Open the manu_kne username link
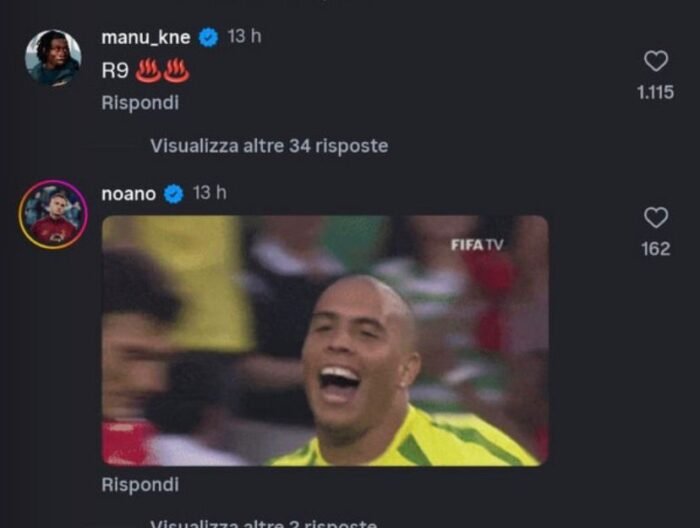The height and width of the screenshot is (528, 700). click(x=146, y=37)
